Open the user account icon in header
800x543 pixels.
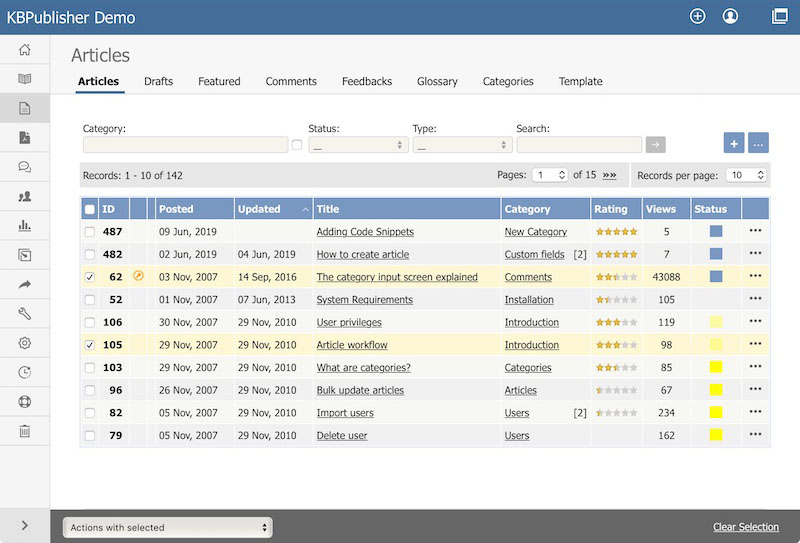(730, 16)
